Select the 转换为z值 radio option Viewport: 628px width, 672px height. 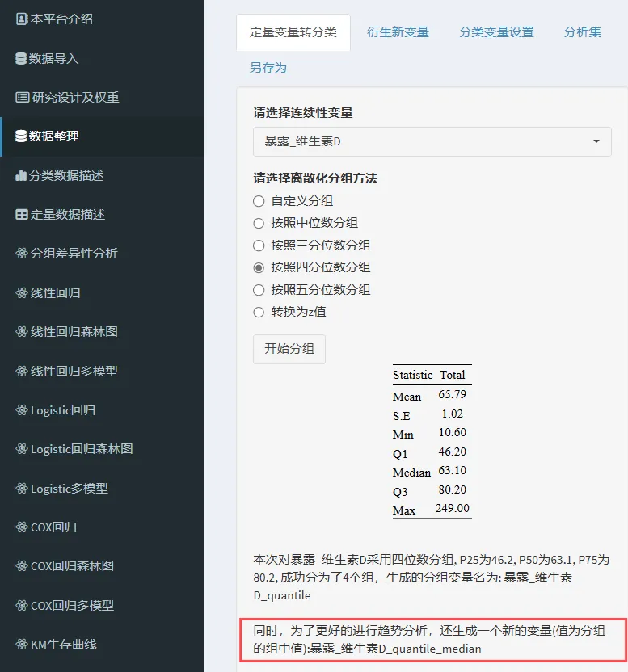click(259, 312)
